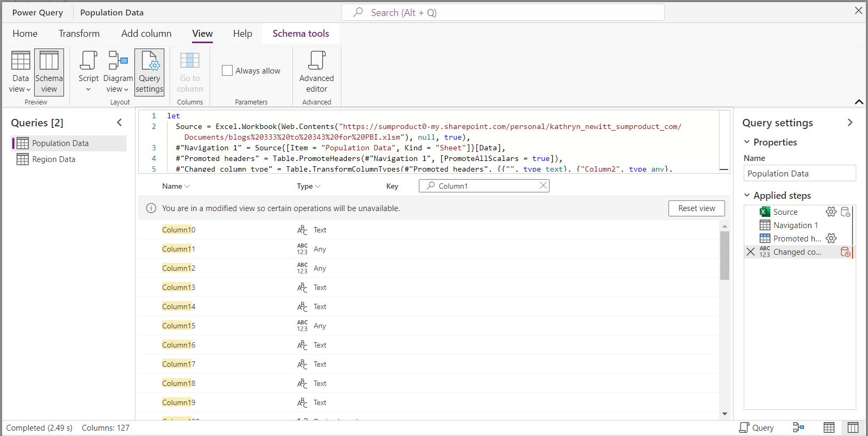Select the Column12 row
Screen dimensions: 868x436
pos(429,268)
